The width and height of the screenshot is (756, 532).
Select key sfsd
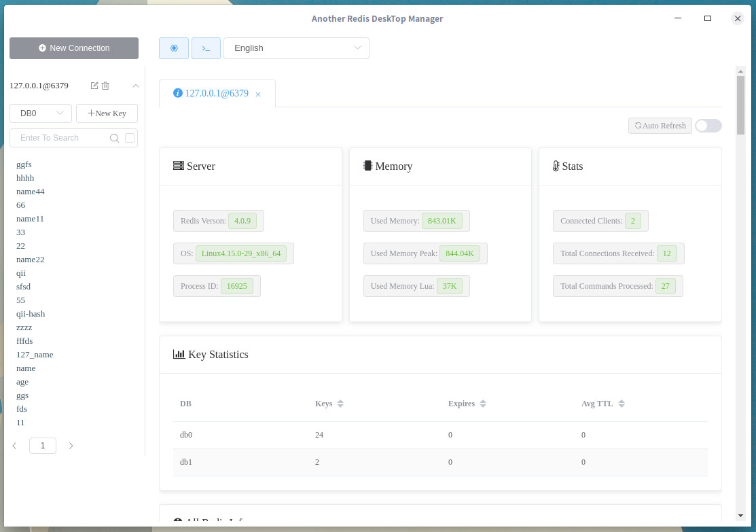23,287
